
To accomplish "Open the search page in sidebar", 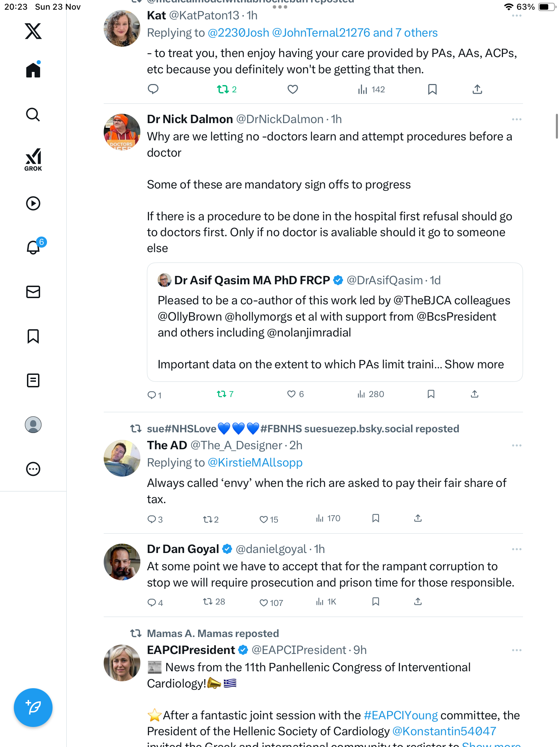I will coord(33,115).
